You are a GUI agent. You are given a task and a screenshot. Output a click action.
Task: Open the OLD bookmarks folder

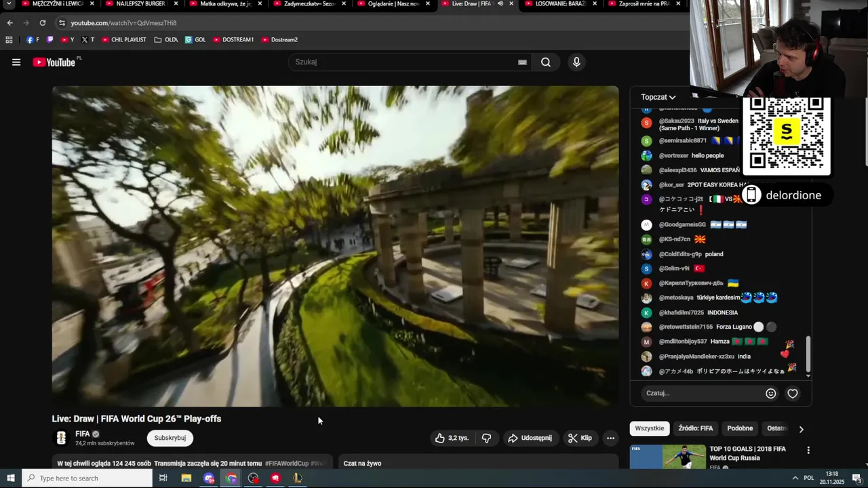click(x=166, y=40)
